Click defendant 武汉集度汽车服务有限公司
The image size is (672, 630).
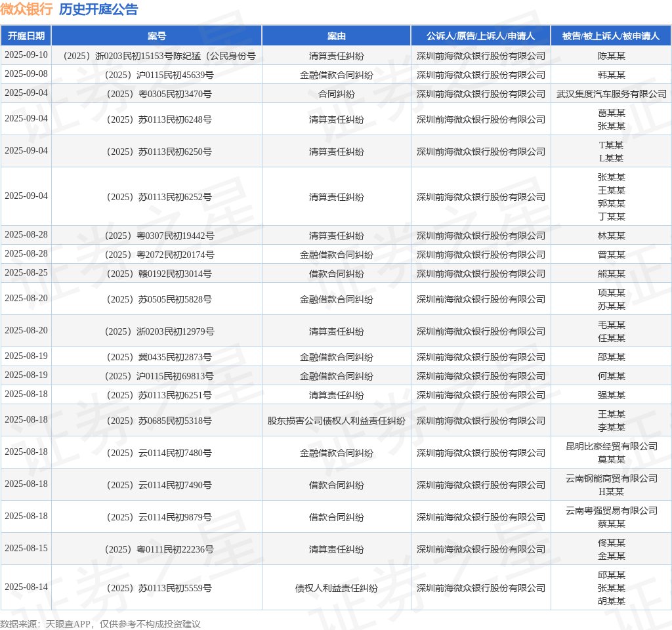tap(612, 94)
